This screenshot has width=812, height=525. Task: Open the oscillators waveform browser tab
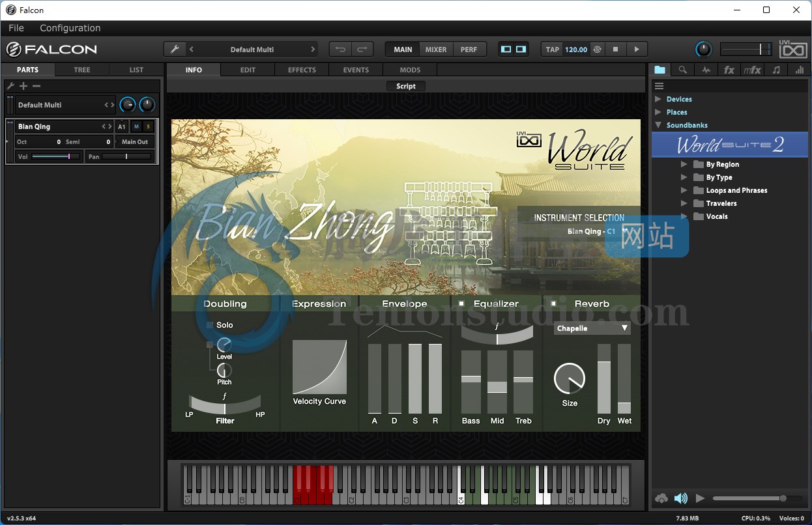(x=706, y=70)
